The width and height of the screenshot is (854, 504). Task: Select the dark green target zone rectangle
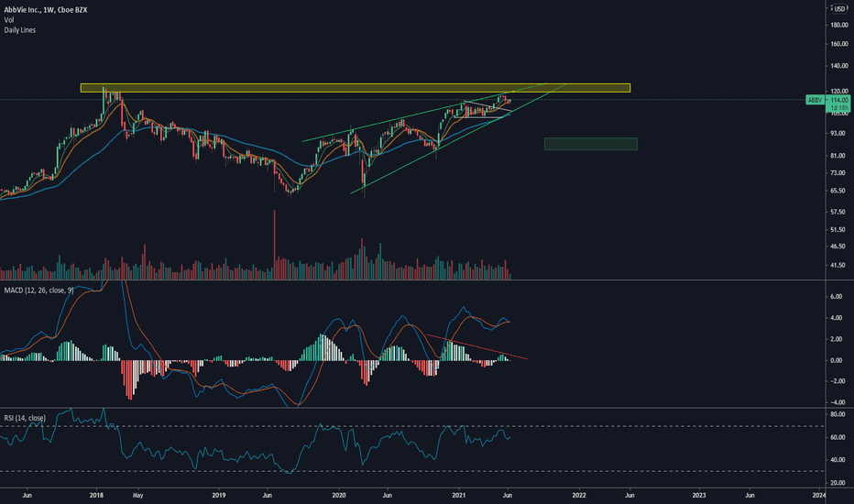590,144
